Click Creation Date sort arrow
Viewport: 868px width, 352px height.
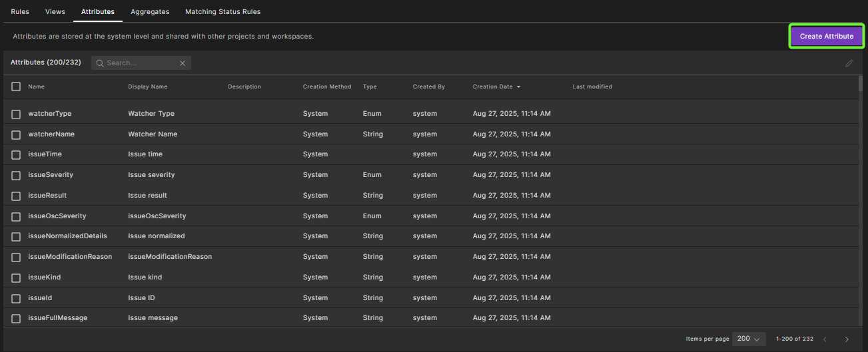tap(519, 87)
